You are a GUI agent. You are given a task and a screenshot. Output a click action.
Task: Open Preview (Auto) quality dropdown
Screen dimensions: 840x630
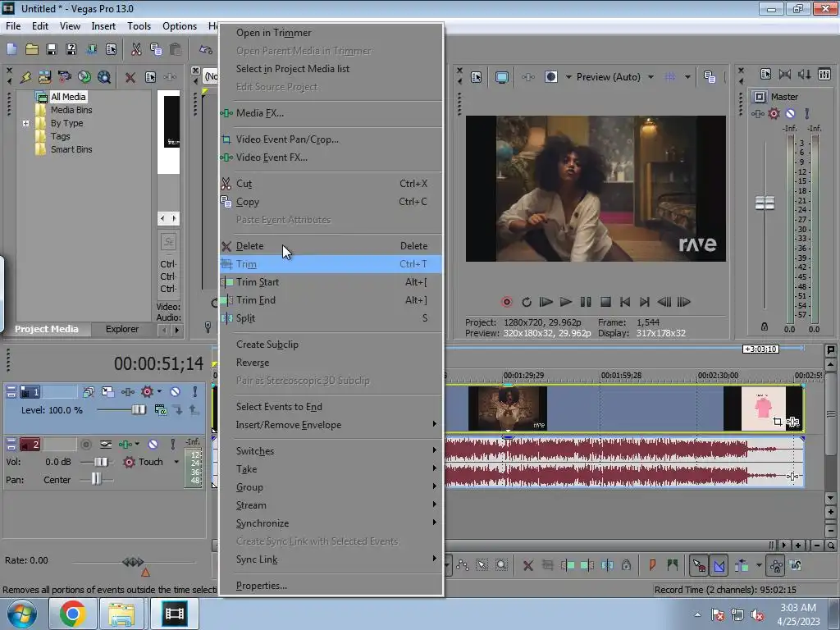651,77
